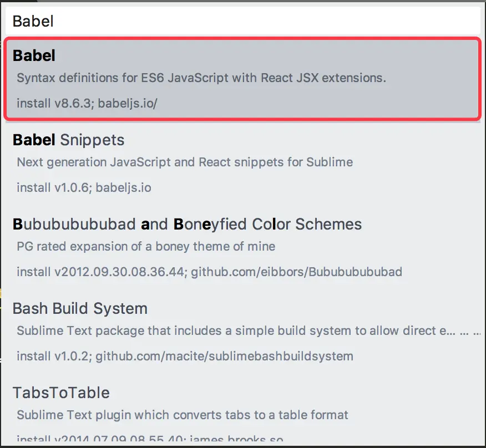This screenshot has height=448, width=486.
Task: Click the github.com/macite/sublimebashbuildsystem URL
Action: coord(224,356)
